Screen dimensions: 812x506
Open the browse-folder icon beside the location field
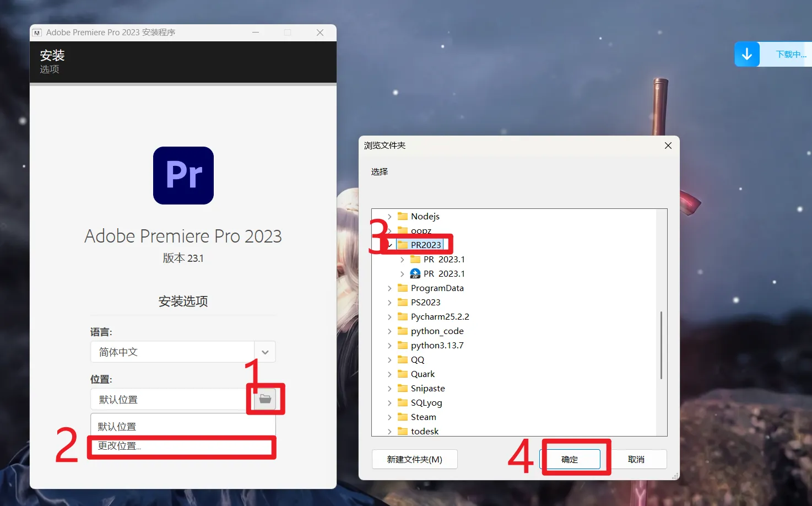pos(265,399)
